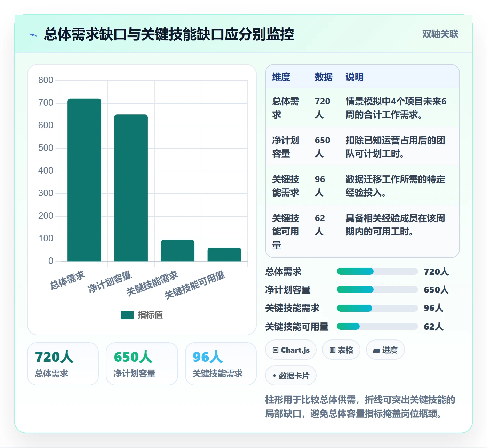The height and width of the screenshot is (448, 487).
Task: Click the description starting 扣除已知运营占用
Action: [395, 147]
